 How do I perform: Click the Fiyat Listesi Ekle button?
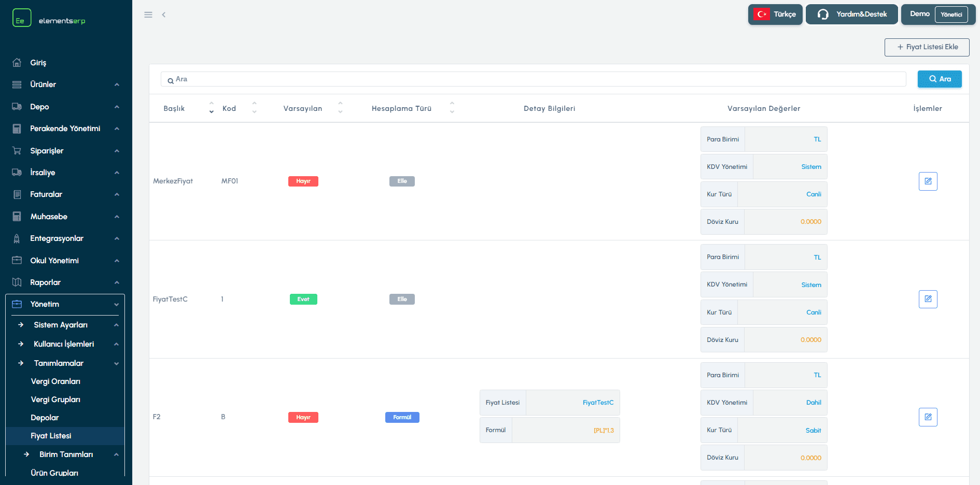pos(927,47)
